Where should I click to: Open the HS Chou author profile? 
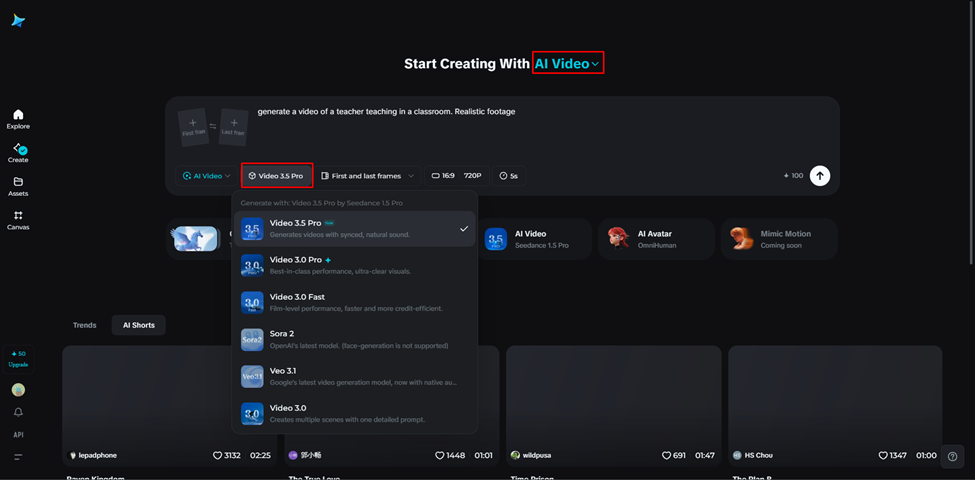point(753,456)
